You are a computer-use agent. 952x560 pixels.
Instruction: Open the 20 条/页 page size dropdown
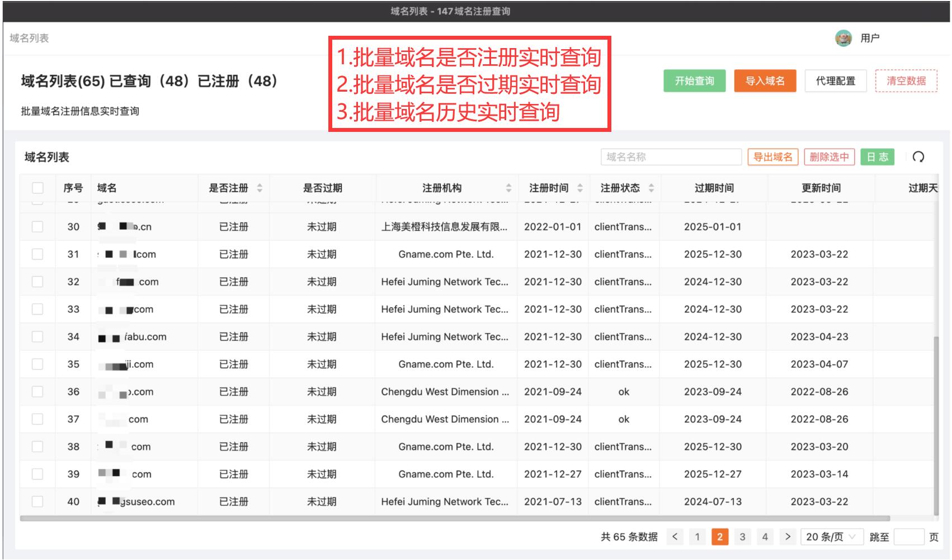click(830, 537)
